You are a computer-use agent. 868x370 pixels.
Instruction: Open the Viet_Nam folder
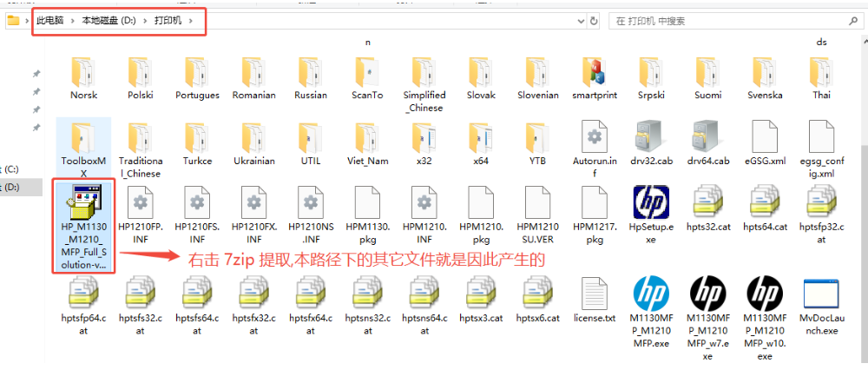pyautogui.click(x=367, y=144)
